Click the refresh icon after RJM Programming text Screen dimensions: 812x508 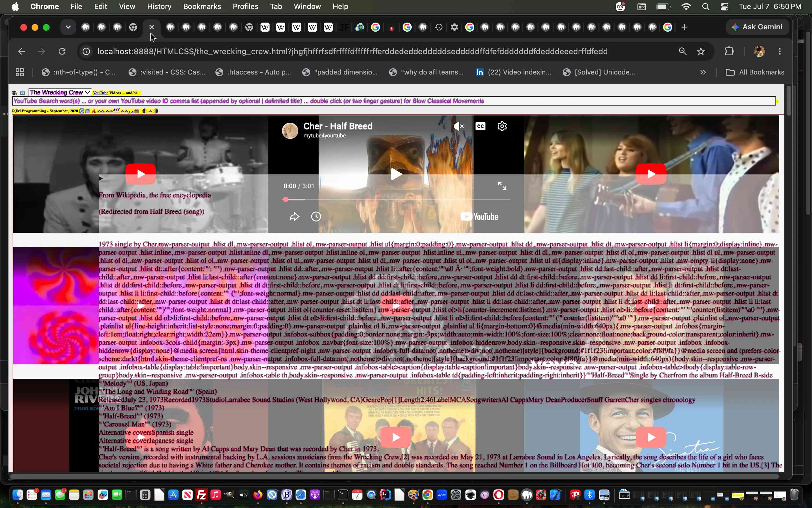[81, 111]
